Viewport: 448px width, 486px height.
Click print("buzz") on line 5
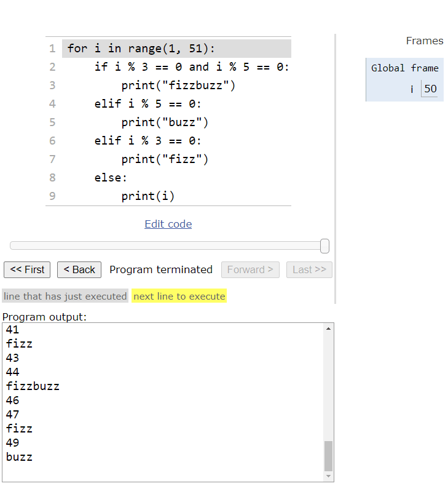pyautogui.click(x=165, y=122)
